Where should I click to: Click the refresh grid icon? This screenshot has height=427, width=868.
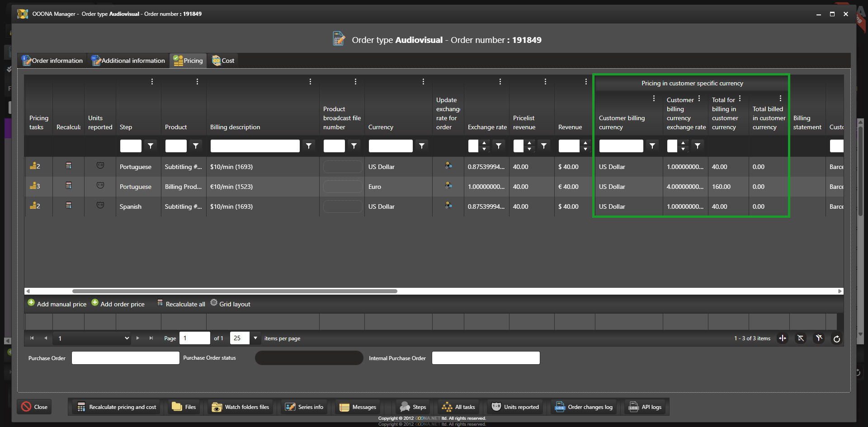[x=836, y=339]
